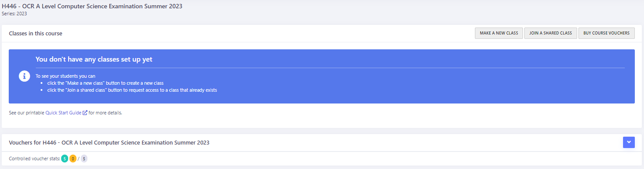
Task: Click the 'To see your students you can' text
Action: pyautogui.click(x=66, y=76)
